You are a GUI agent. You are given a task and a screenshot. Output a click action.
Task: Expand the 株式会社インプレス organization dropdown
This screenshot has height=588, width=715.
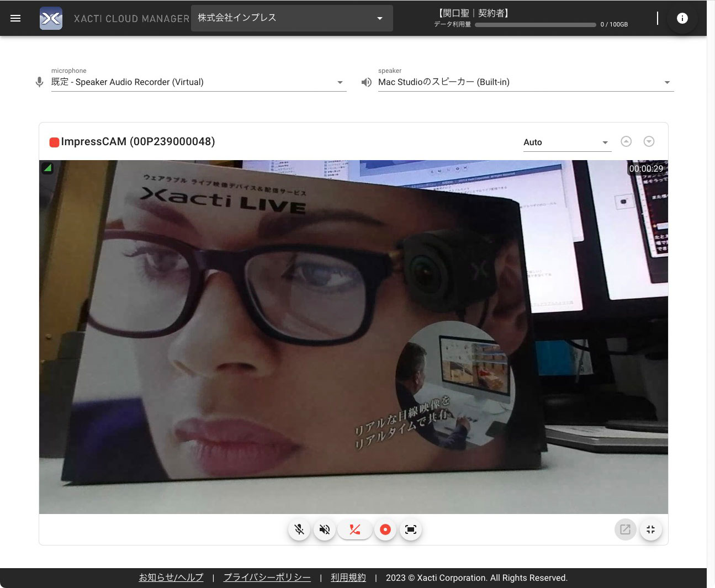[x=292, y=18]
